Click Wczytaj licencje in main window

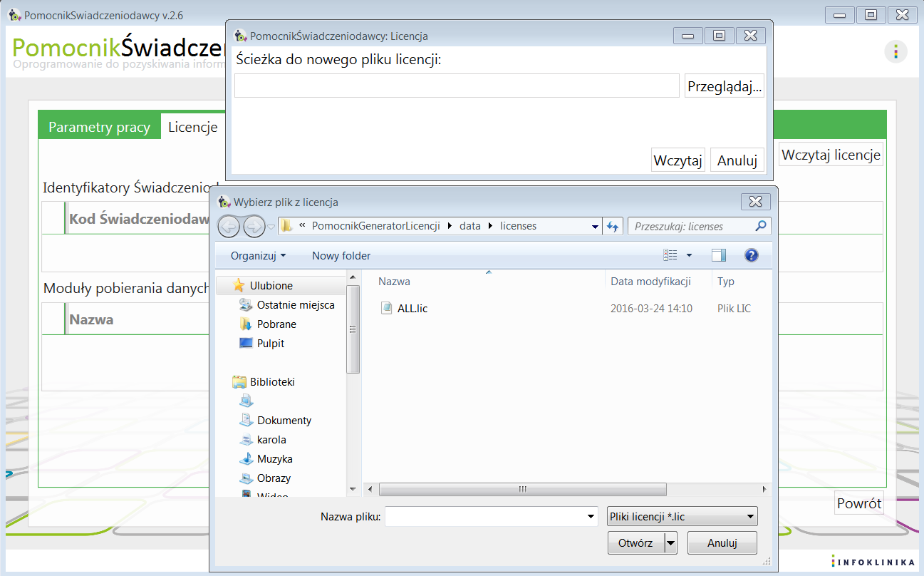831,154
